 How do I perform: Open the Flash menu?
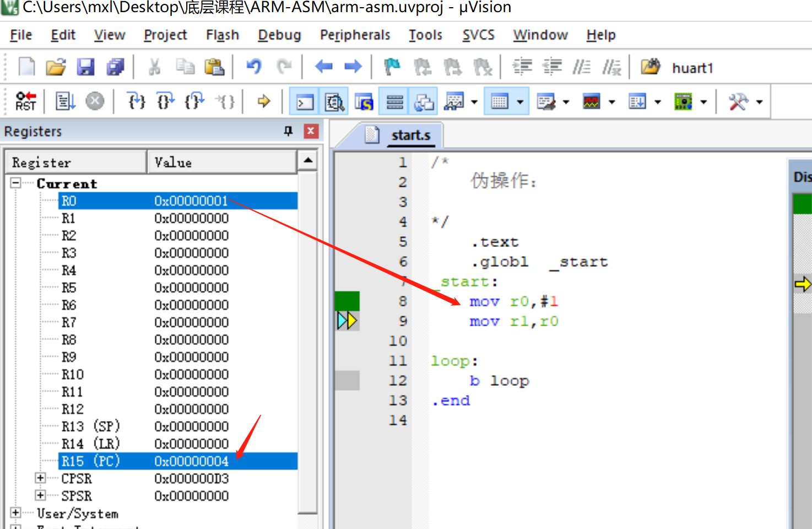tap(223, 35)
